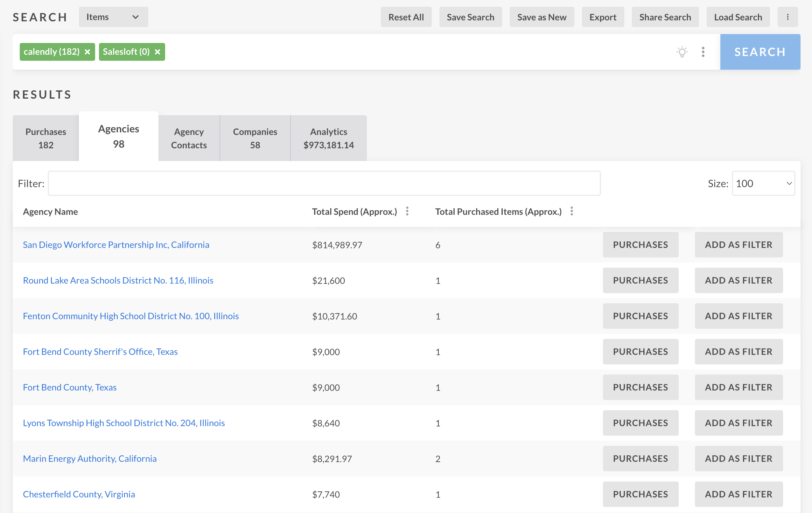812x513 pixels.
Task: Open search bar three-dot options menu
Action: [703, 52]
